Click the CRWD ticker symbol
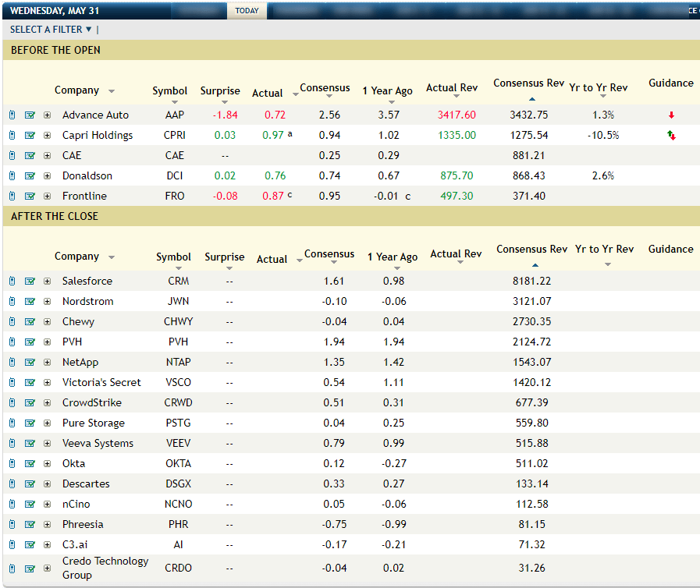Screen dimensions: 700x588 click(178, 403)
